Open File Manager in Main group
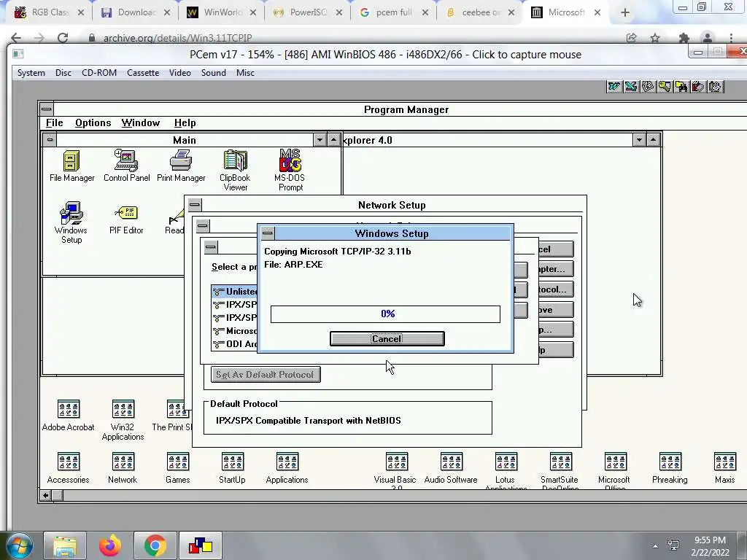This screenshot has height=560, width=747. pos(72,166)
